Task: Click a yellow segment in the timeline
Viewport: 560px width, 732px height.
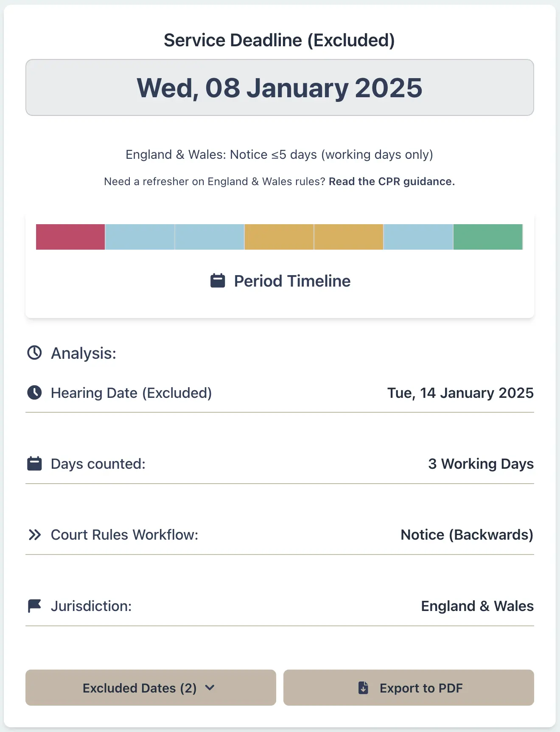Action: tap(279, 237)
